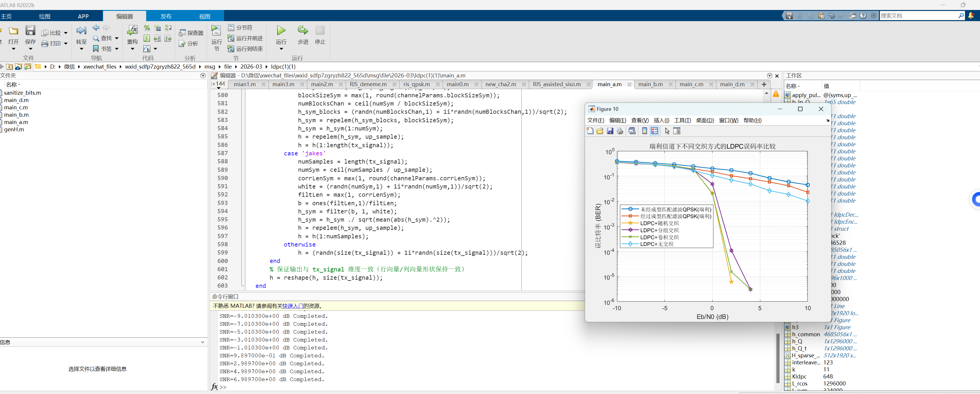Image resolution: width=980 pixels, height=394 pixels.
Task: Click the Profiler (探查器) icon
Action: [x=182, y=33]
